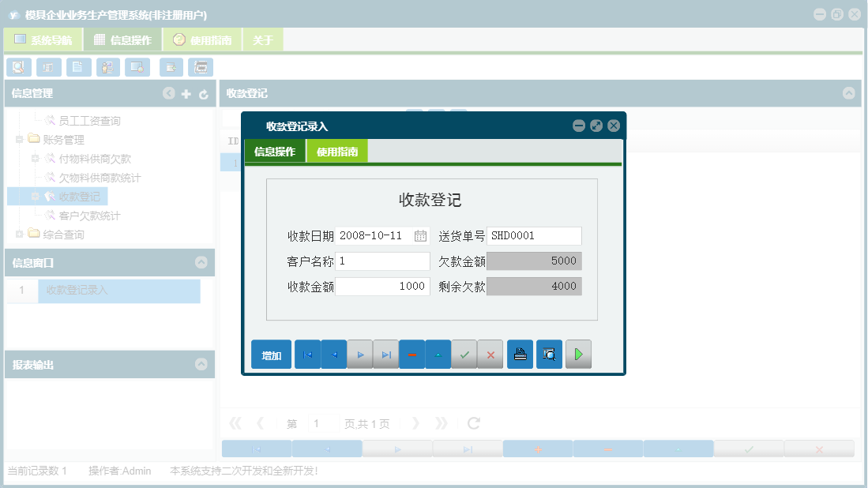Open the document icon on the toolbar
Viewport: 868px width, 488px height.
pos(78,67)
